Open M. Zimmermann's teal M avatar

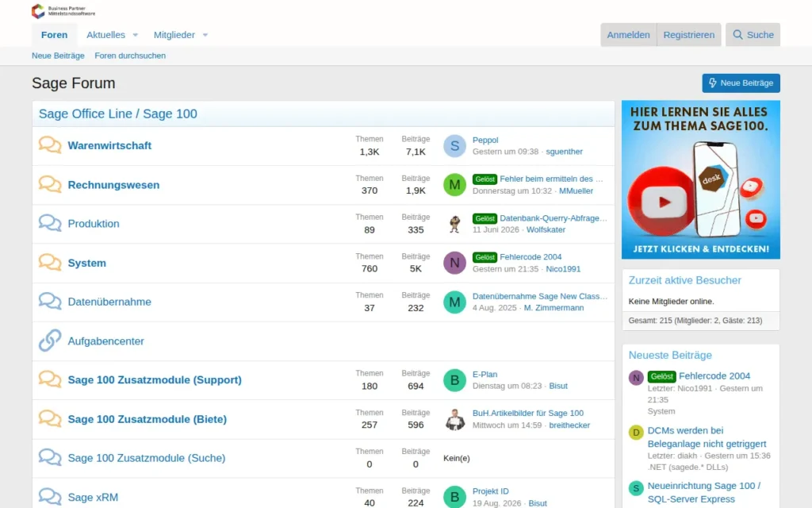(454, 302)
